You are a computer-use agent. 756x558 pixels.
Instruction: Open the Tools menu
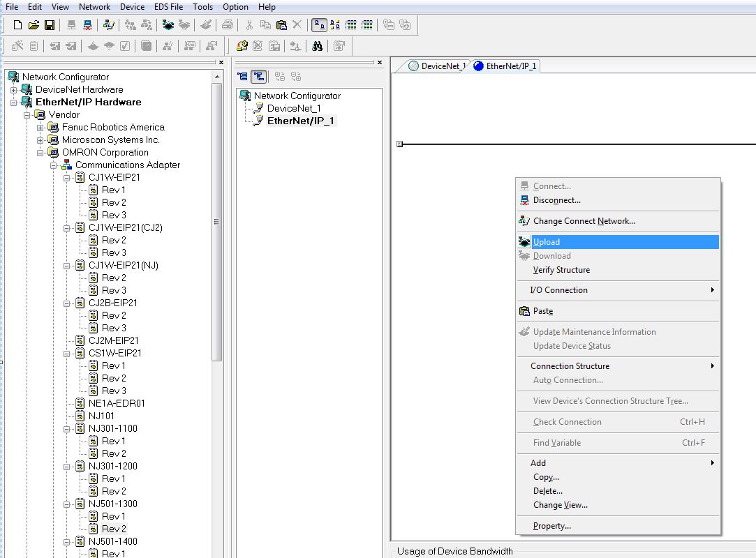(x=202, y=7)
